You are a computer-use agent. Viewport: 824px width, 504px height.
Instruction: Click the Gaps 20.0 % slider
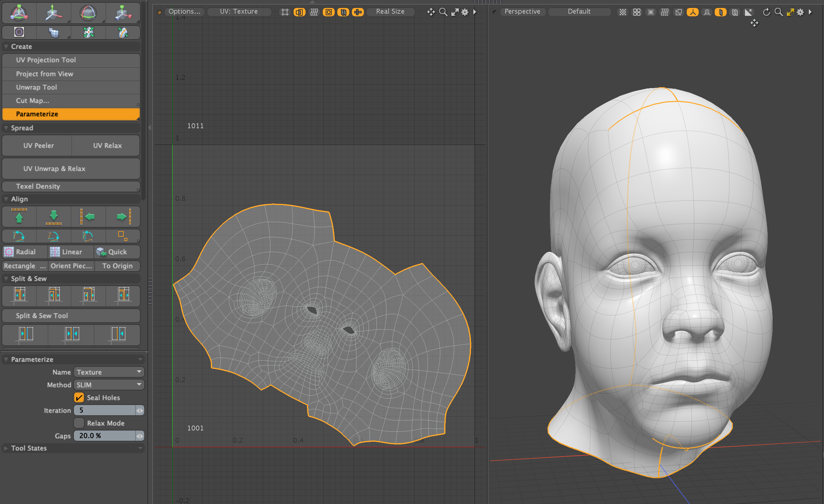pyautogui.click(x=104, y=435)
